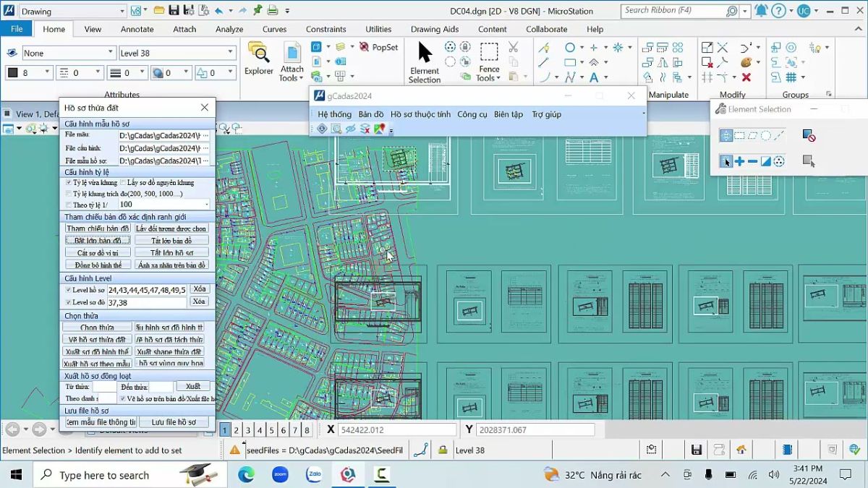Open the line weight dropdown in Attributes

tap(127, 72)
